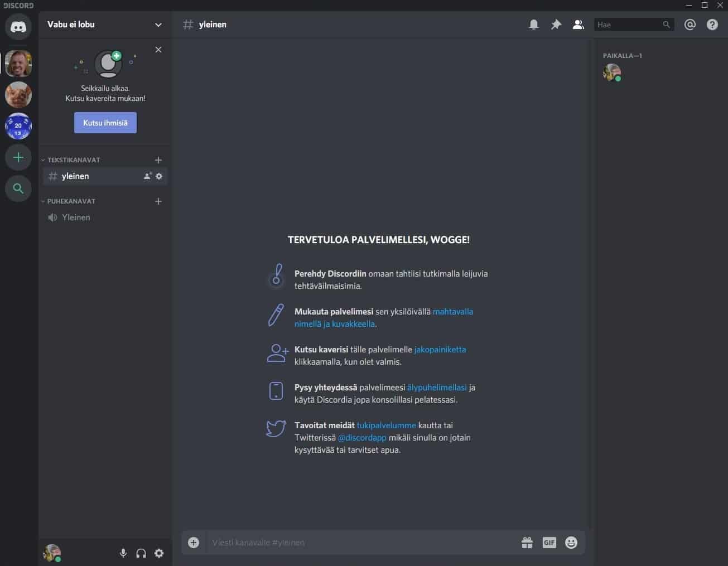The width and height of the screenshot is (728, 566).
Task: Click the pencil icon beside Mukauta palvelimesi
Action: pyautogui.click(x=276, y=315)
